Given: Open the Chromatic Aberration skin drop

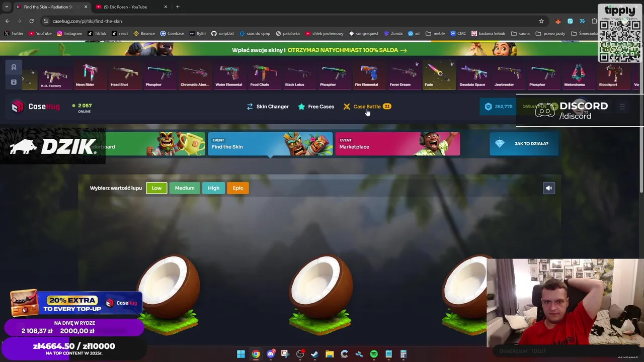Looking at the screenshot, I should point(195,74).
